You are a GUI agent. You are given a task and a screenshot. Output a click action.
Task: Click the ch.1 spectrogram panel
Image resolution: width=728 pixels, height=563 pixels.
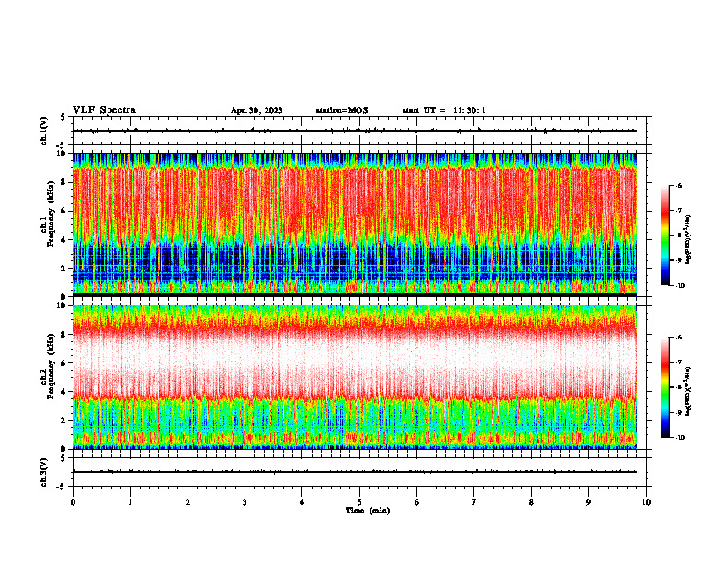(x=354, y=224)
